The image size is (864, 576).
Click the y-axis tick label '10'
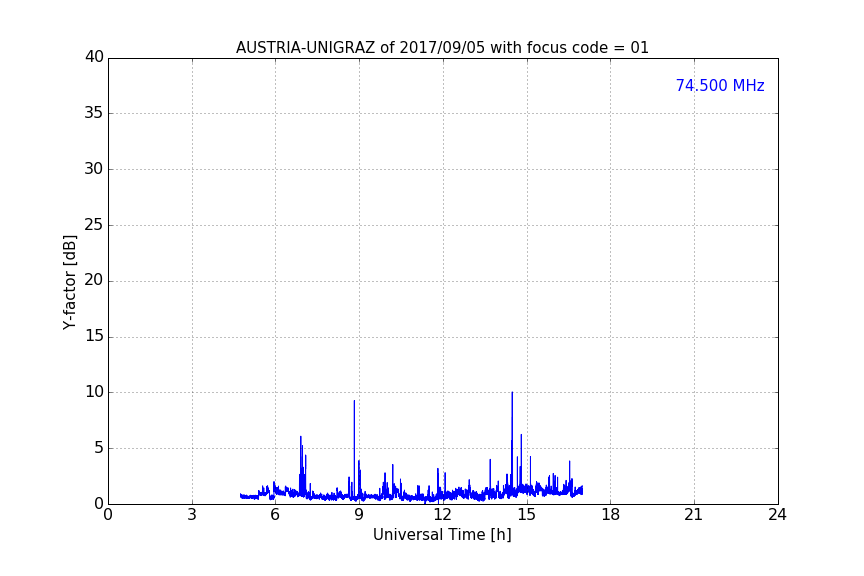[x=94, y=392]
